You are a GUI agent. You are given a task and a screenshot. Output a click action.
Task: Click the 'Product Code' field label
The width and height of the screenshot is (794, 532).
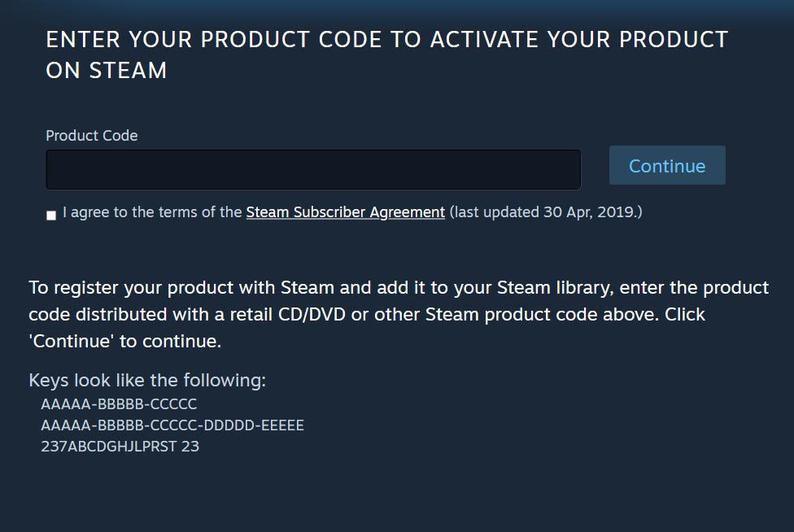coord(91,136)
